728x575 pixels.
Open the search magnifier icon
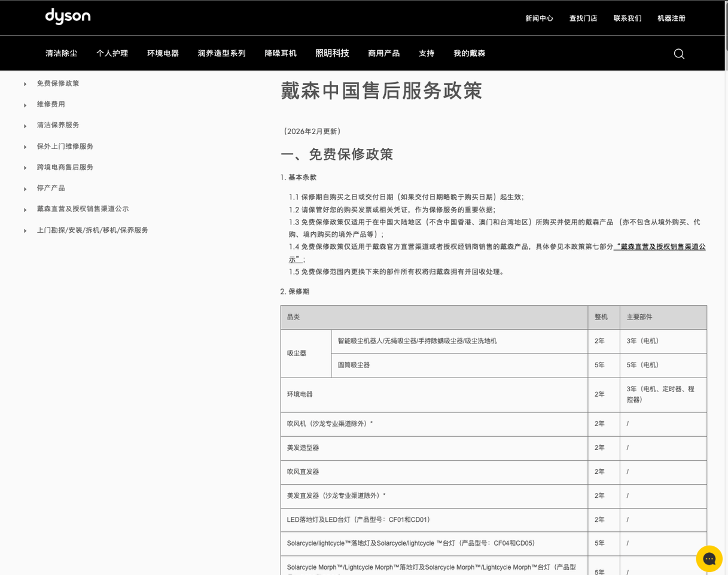(x=679, y=54)
